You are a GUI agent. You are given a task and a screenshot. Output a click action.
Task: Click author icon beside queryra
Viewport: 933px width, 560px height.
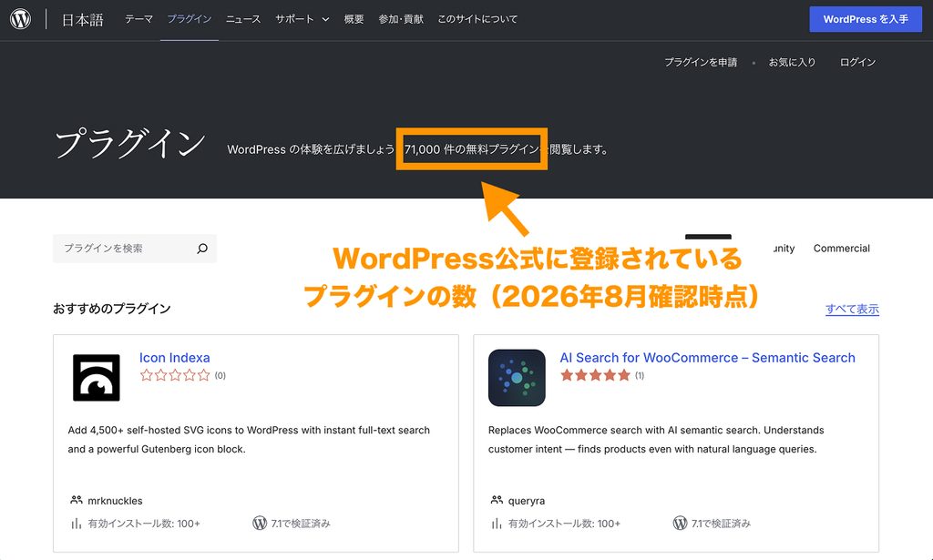(497, 500)
